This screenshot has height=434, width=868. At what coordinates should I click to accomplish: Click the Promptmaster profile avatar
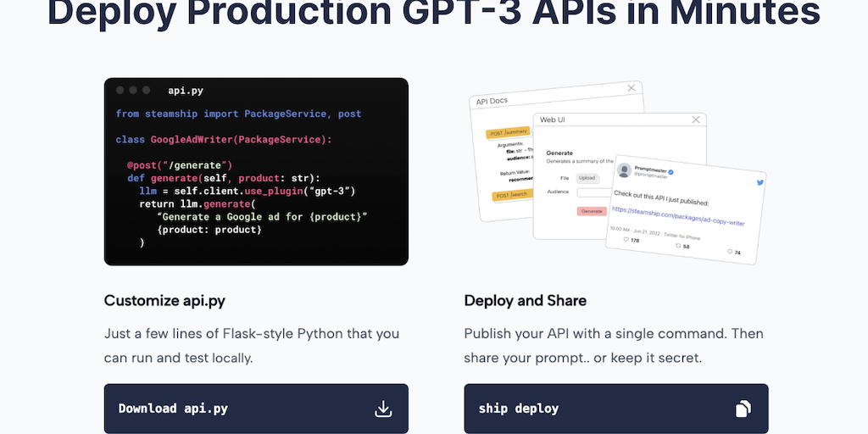click(x=625, y=170)
